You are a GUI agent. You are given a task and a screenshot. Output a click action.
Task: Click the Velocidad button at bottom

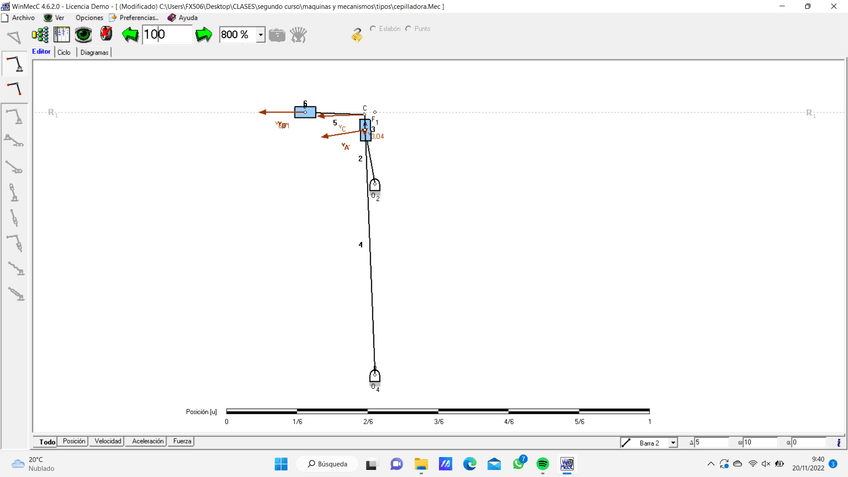[107, 441]
